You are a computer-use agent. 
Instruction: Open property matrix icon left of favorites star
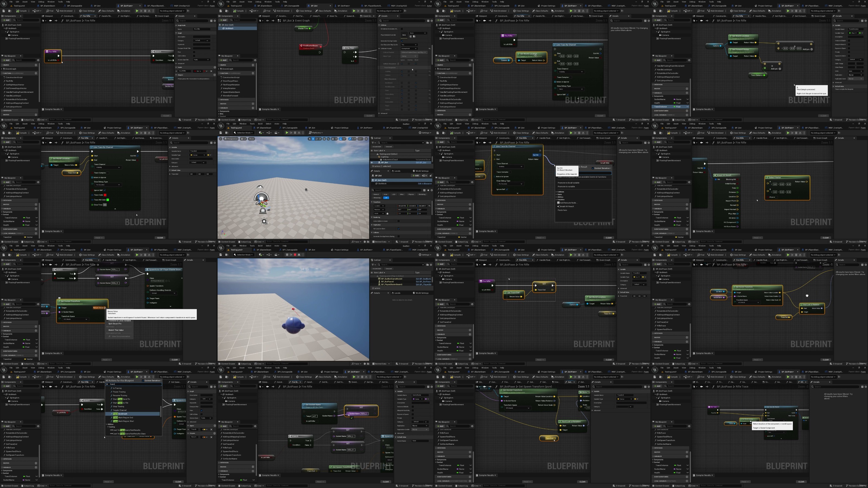[424, 190]
